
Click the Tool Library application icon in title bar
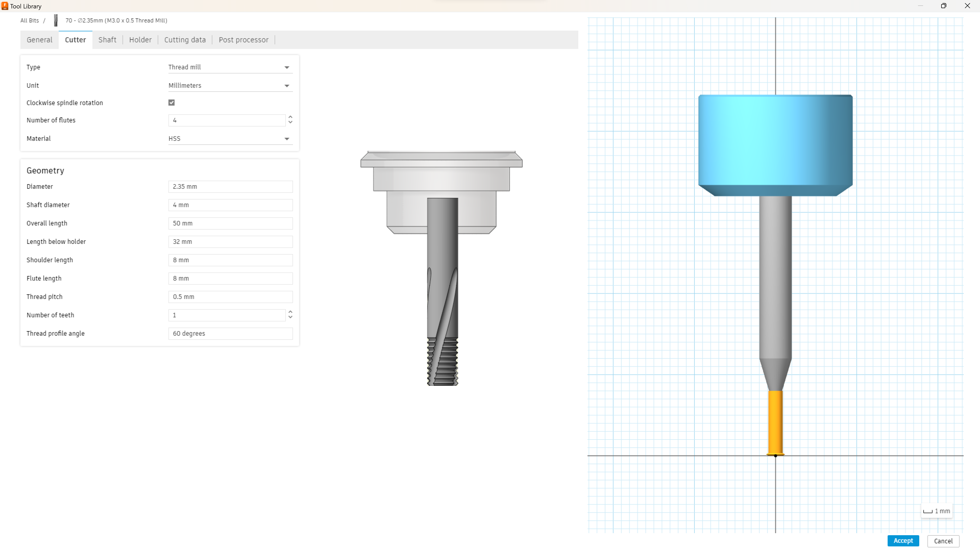[x=5, y=6]
